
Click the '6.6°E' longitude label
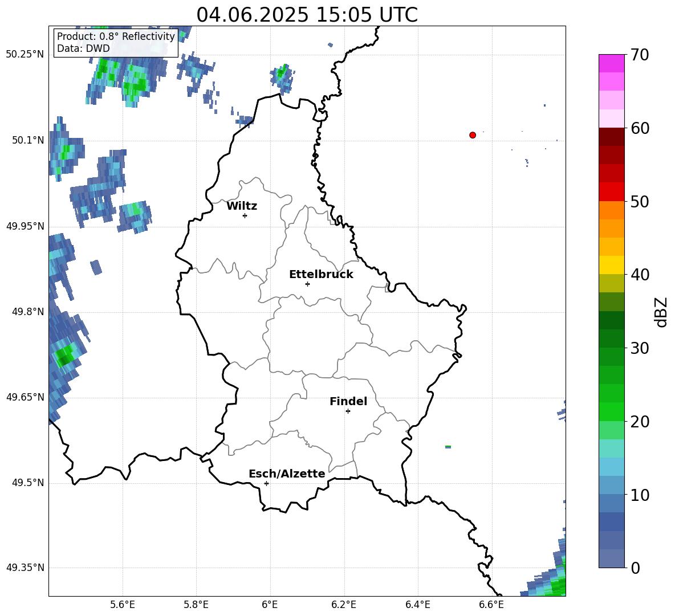coord(491,605)
